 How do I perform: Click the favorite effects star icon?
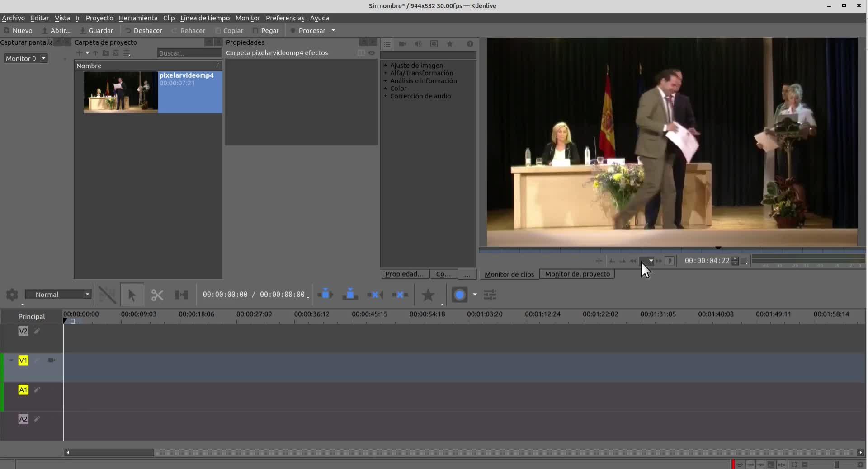pos(428,295)
